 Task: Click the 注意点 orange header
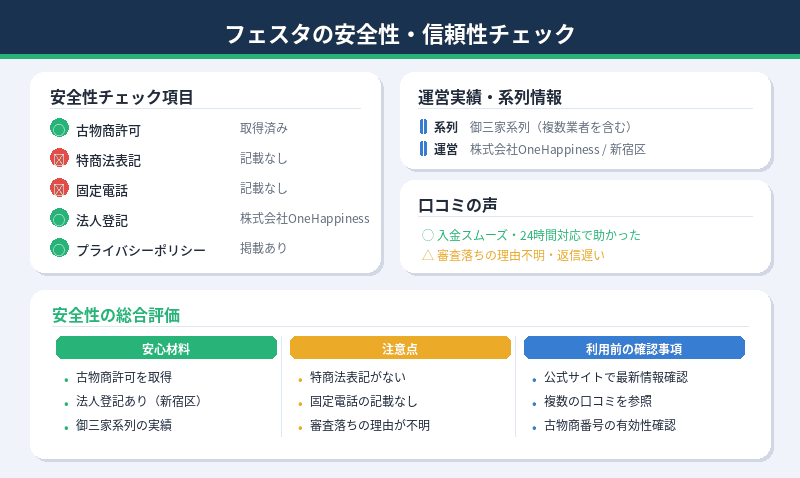[x=400, y=348]
